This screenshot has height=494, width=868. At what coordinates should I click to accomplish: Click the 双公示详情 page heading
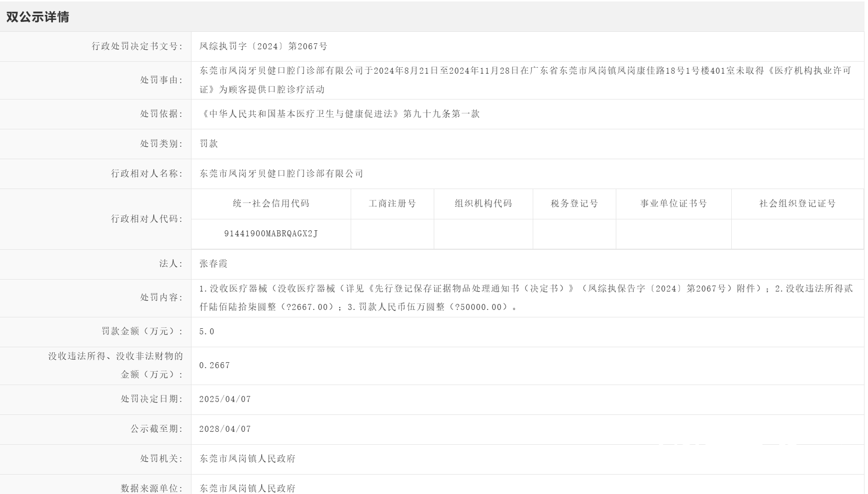pyautogui.click(x=37, y=17)
